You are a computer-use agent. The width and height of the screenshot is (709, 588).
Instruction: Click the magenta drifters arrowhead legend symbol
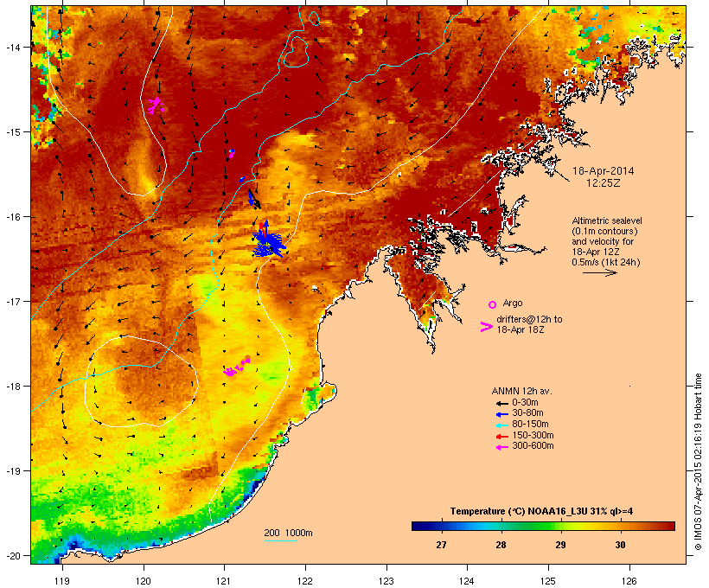487,327
